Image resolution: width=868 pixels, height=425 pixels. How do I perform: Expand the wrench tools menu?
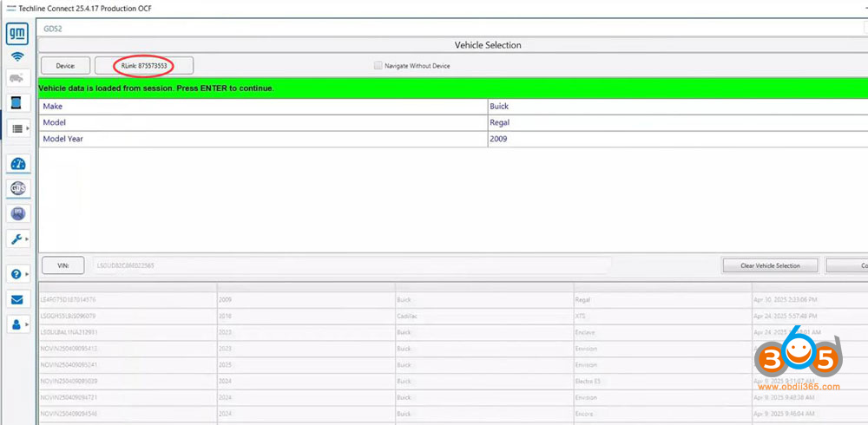point(19,239)
